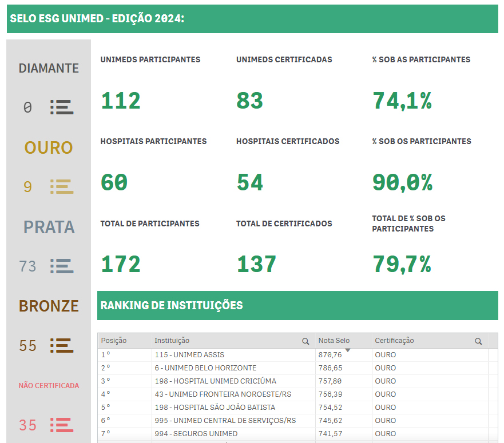Select the 115 - UNIMED ASSIS row
The height and width of the screenshot is (443, 504).
point(189,355)
